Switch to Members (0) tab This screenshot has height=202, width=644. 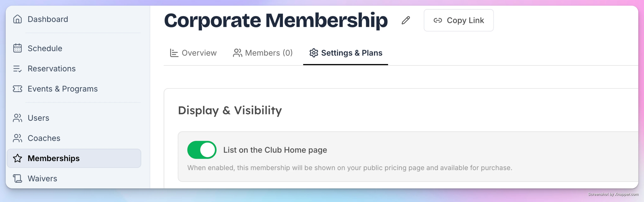point(263,53)
